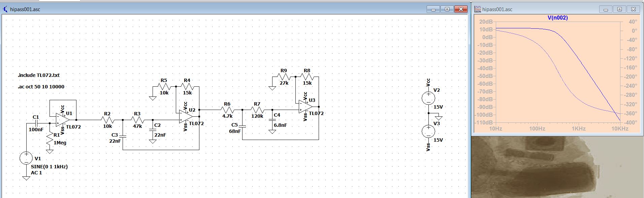Click the ground symbol under resistor R1
Viewport: 644px width, 198px height.
(x=50, y=151)
